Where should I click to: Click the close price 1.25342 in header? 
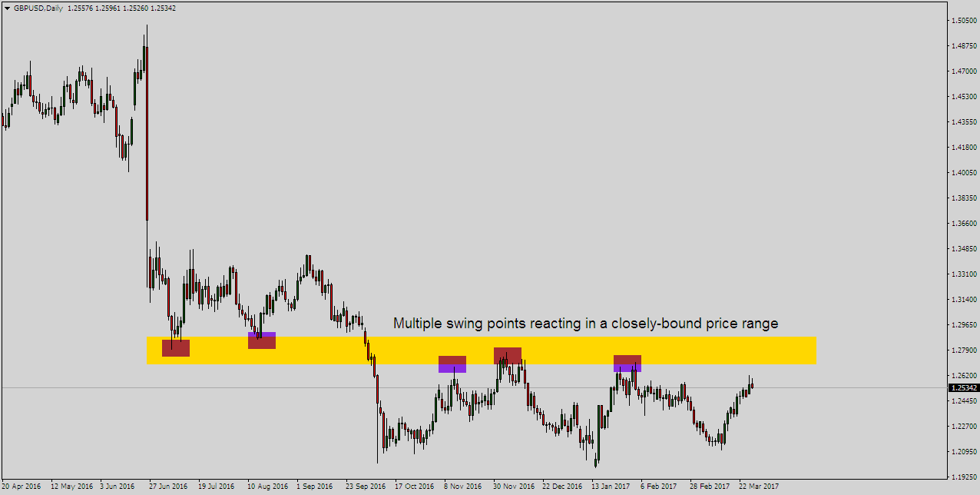pyautogui.click(x=164, y=8)
